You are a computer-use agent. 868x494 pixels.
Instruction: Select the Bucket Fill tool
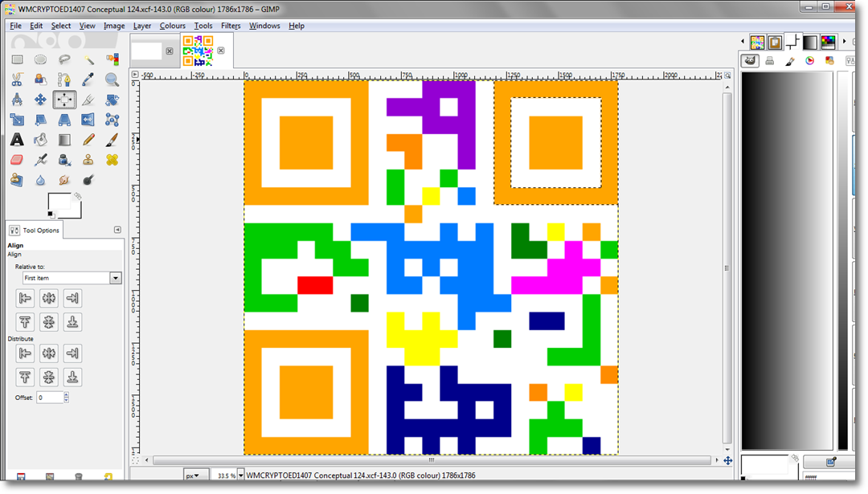tap(40, 140)
